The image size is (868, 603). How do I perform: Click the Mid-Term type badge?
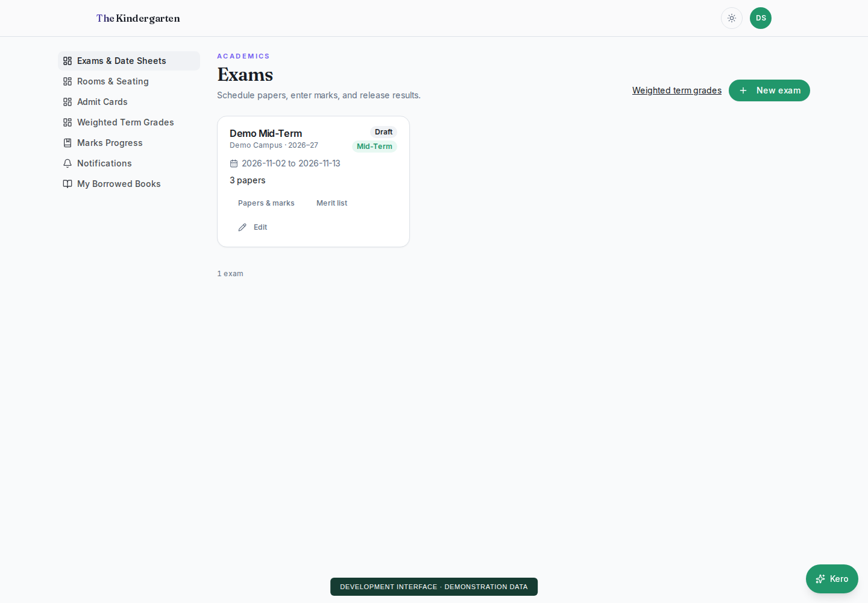[374, 147]
